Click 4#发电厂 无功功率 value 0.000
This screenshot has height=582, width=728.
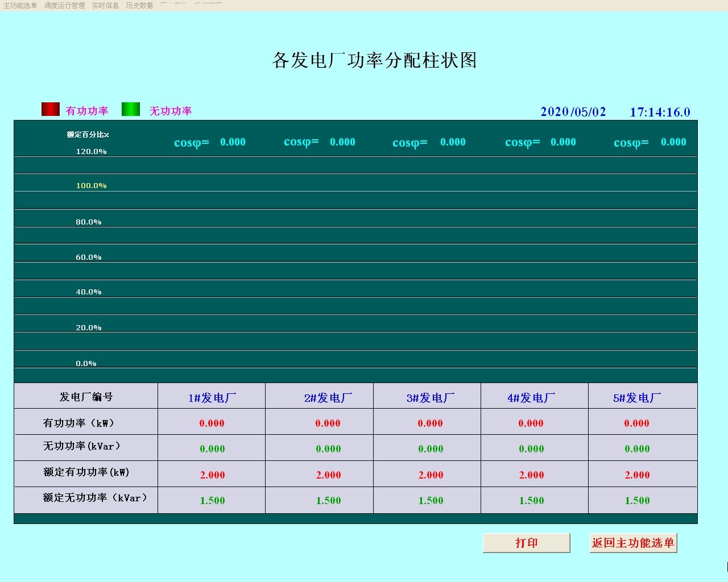[x=531, y=449]
